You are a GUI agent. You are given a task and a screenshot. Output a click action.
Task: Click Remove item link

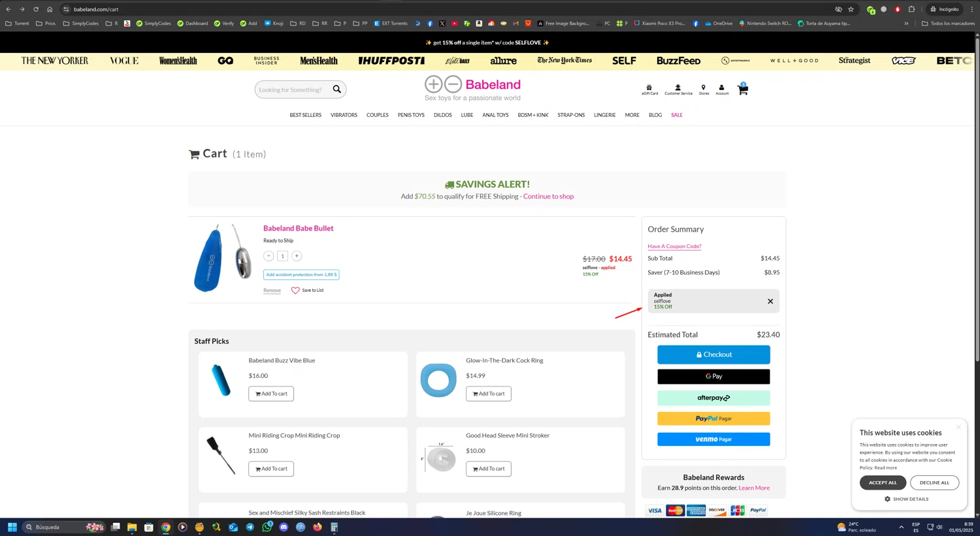point(272,291)
